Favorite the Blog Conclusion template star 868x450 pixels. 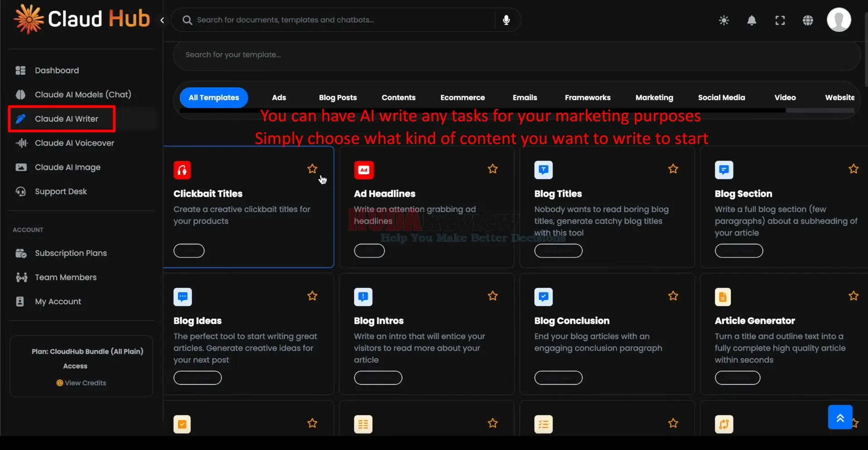673,296
